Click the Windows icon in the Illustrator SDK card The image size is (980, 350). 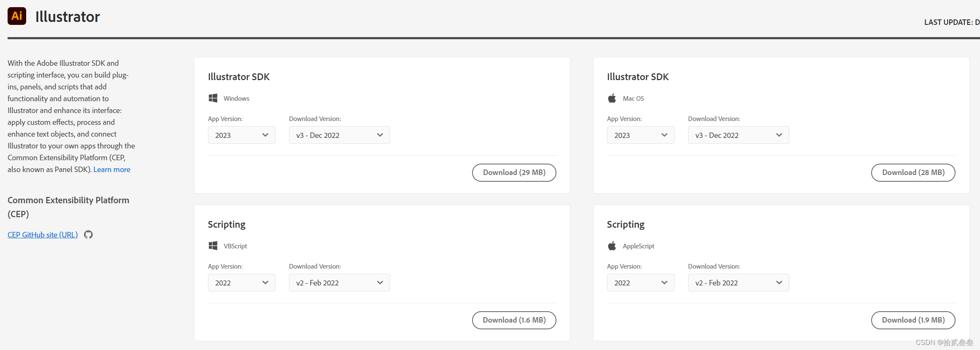[213, 98]
